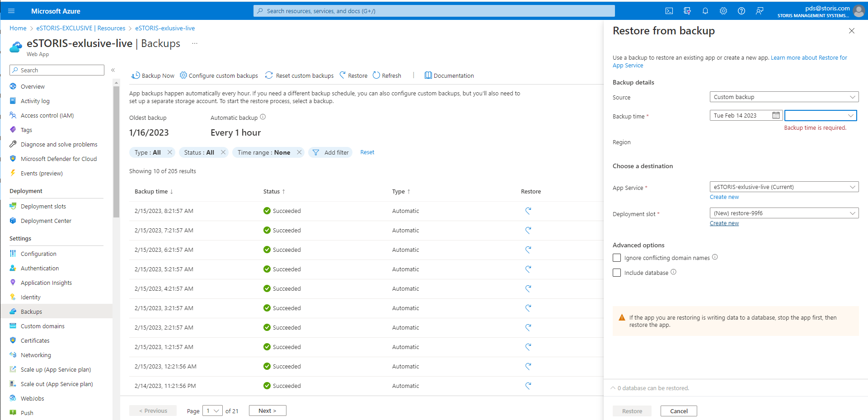Click Configure custom backups
The height and width of the screenshot is (420, 868).
pyautogui.click(x=219, y=76)
